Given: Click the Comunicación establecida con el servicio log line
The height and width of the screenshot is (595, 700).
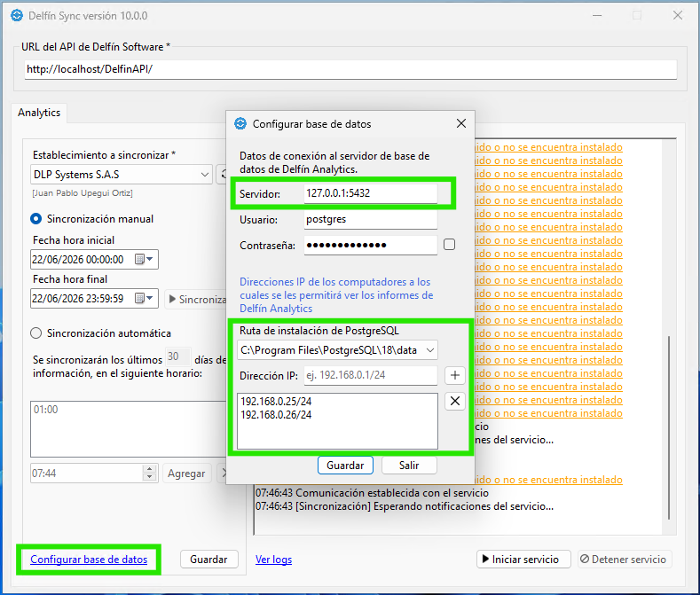Looking at the screenshot, I should pos(372,493).
